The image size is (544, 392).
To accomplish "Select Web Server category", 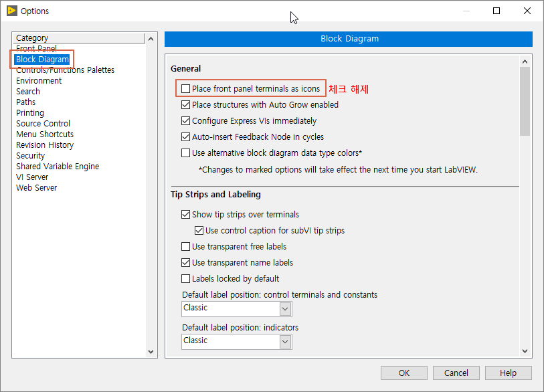I will (36, 188).
